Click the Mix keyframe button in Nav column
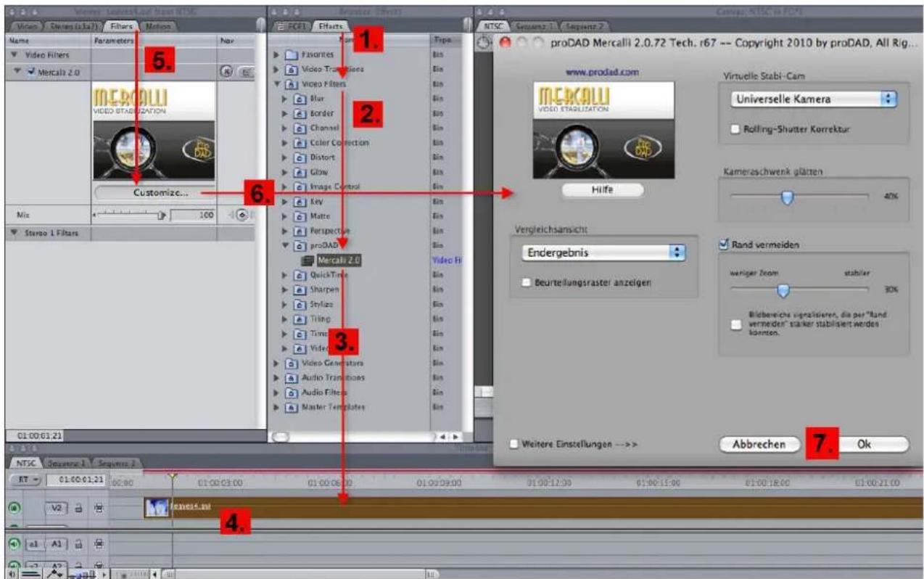Screen dimensions: 924x579 (242, 215)
